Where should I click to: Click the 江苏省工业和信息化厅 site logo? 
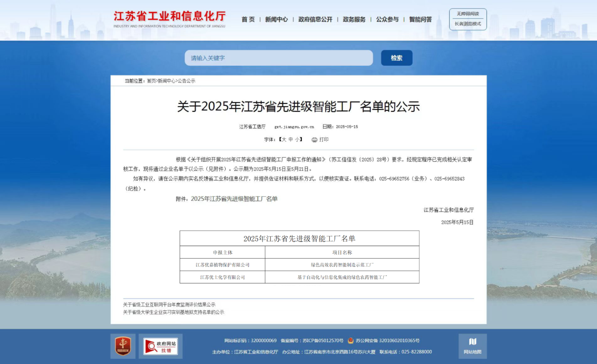tap(169, 19)
